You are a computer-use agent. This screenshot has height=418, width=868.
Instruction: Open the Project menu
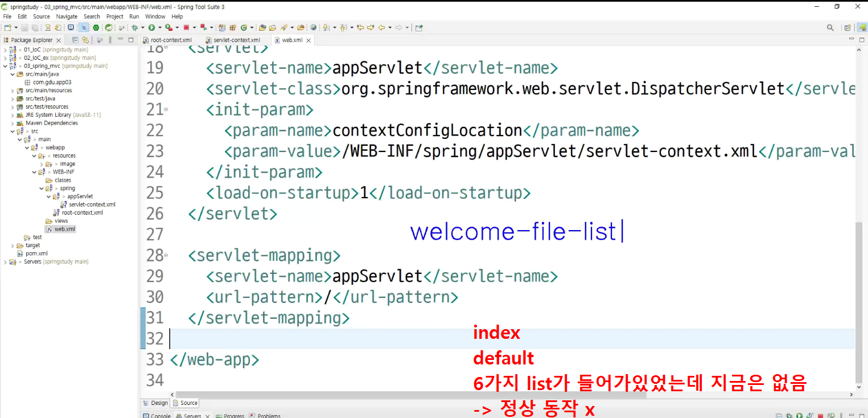tap(115, 17)
